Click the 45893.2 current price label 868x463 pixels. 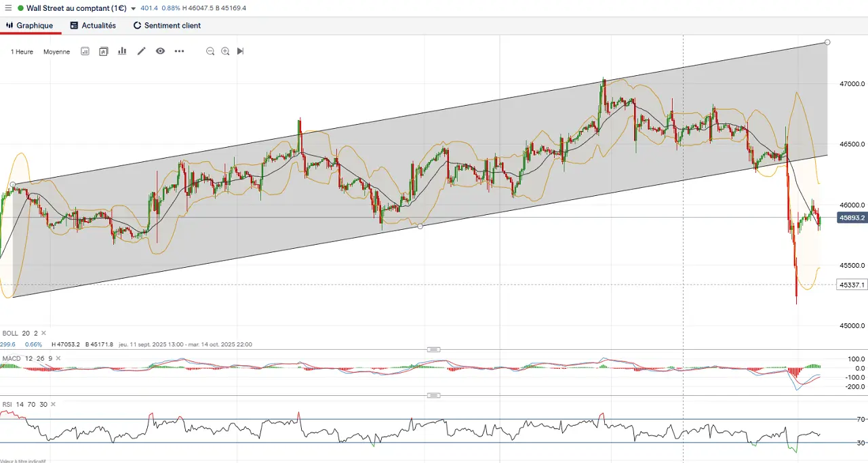(852, 218)
